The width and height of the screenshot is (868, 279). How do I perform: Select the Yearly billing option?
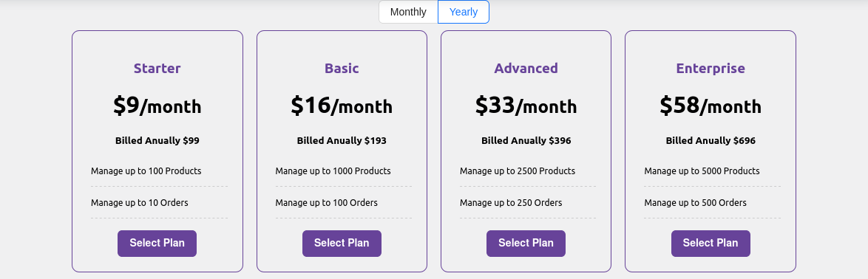click(x=464, y=12)
